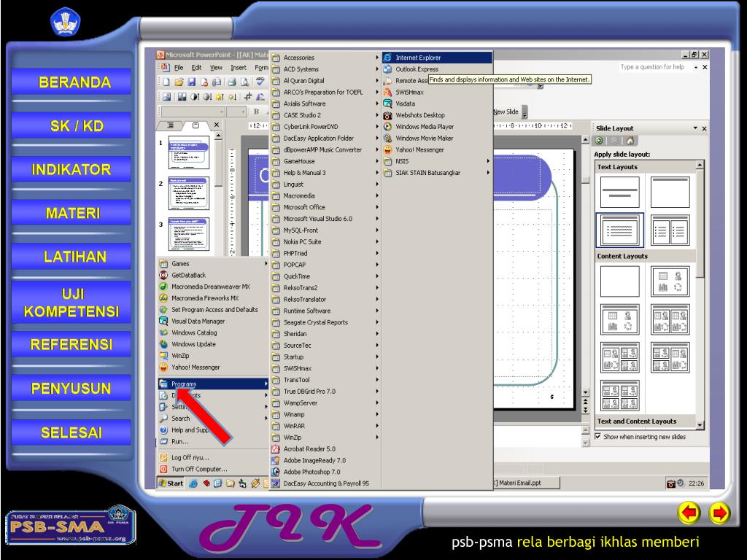747x560 pixels.
Task: Click the Print icon in PowerPoint's toolbar
Action: pyautogui.click(x=232, y=82)
